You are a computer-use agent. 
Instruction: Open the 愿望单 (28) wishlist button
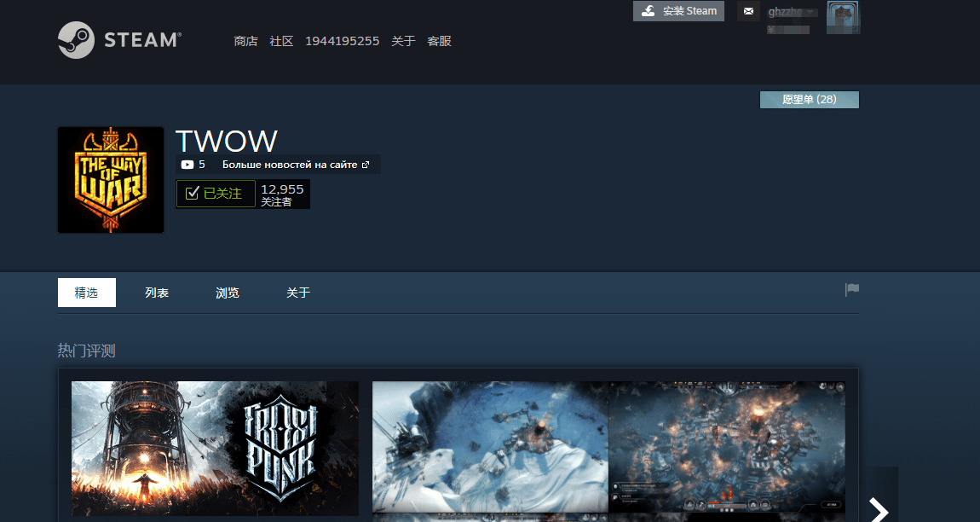810,100
